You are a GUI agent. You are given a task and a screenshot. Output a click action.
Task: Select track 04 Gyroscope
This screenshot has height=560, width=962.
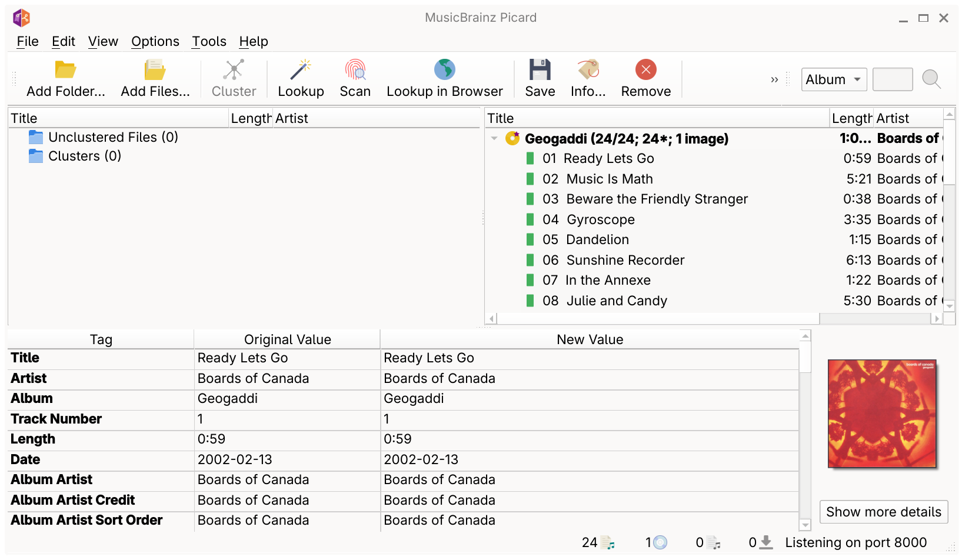[x=600, y=220]
